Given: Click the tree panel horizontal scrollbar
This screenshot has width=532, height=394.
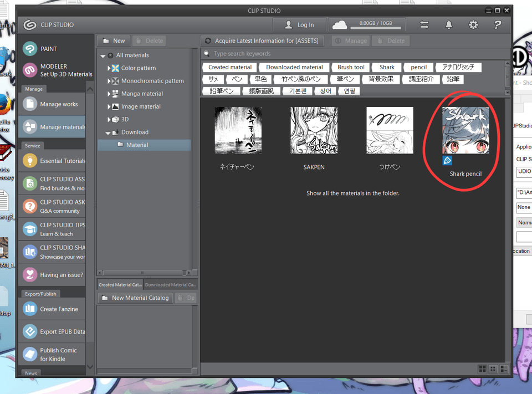Looking at the screenshot, I should pos(144,273).
